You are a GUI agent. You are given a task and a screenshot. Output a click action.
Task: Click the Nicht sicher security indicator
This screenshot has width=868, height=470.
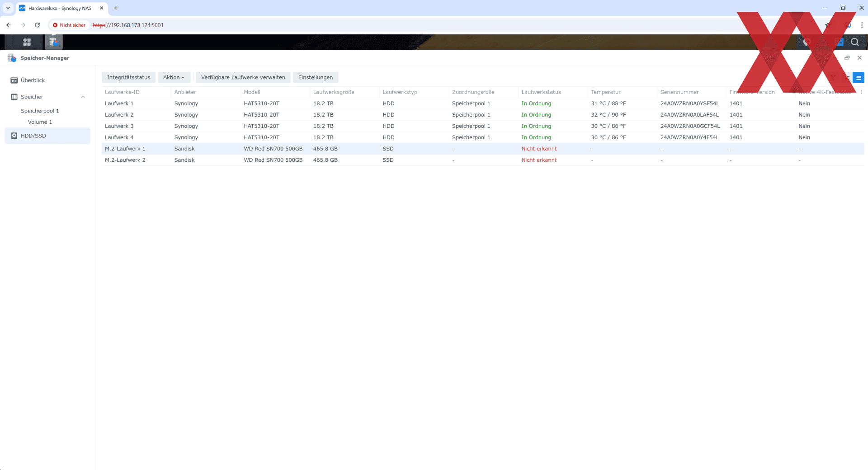coord(69,25)
